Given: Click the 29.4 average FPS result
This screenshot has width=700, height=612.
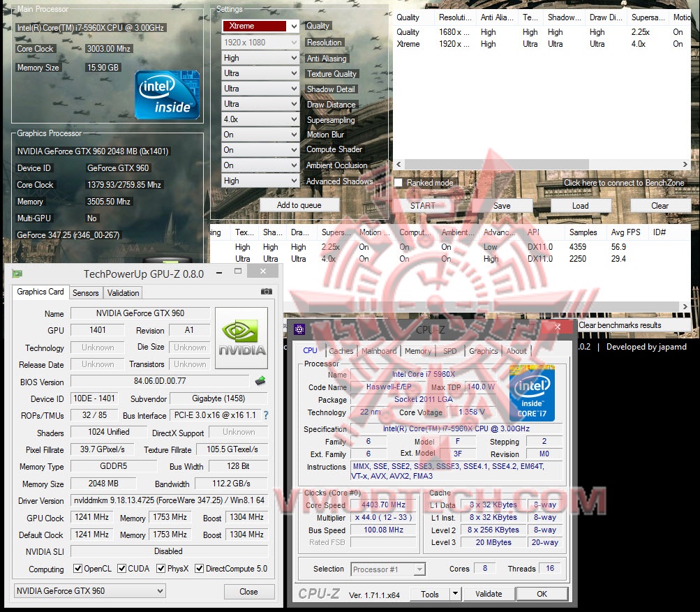Looking at the screenshot, I should pos(618,258).
